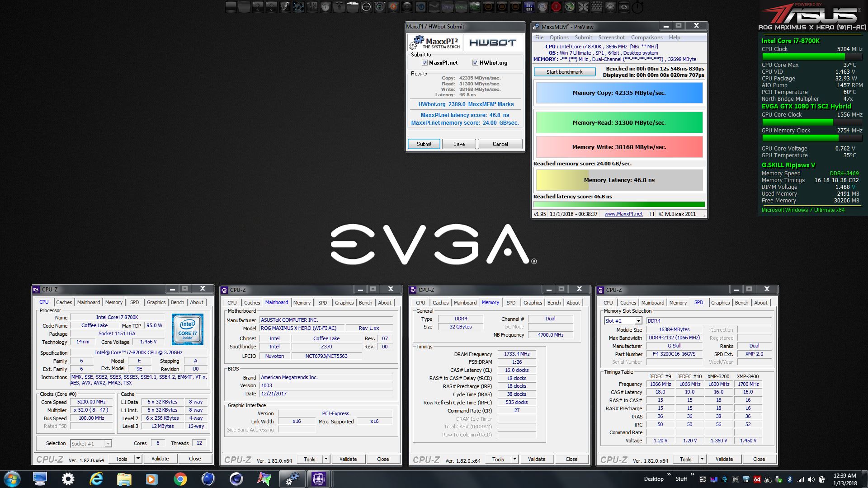
Task: Open the computer monitor taskbar icon
Action: coord(40,479)
